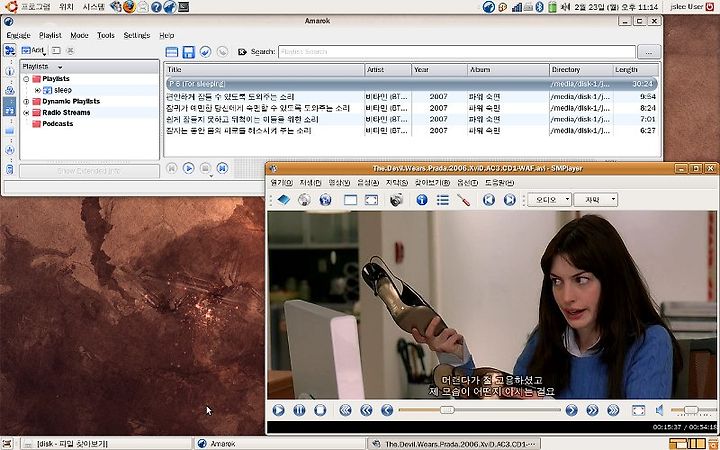
Task: Take a screenshot with SMPlayer camera icon
Action: click(396, 200)
